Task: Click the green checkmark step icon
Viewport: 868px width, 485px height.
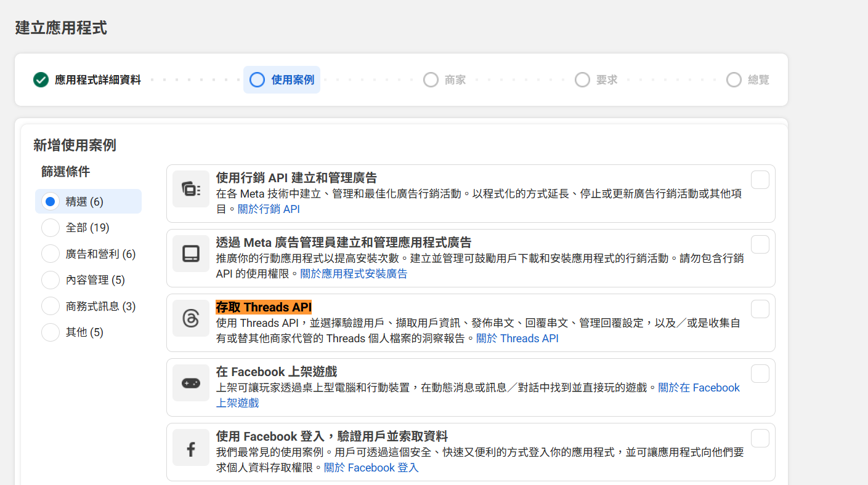Action: 41,80
